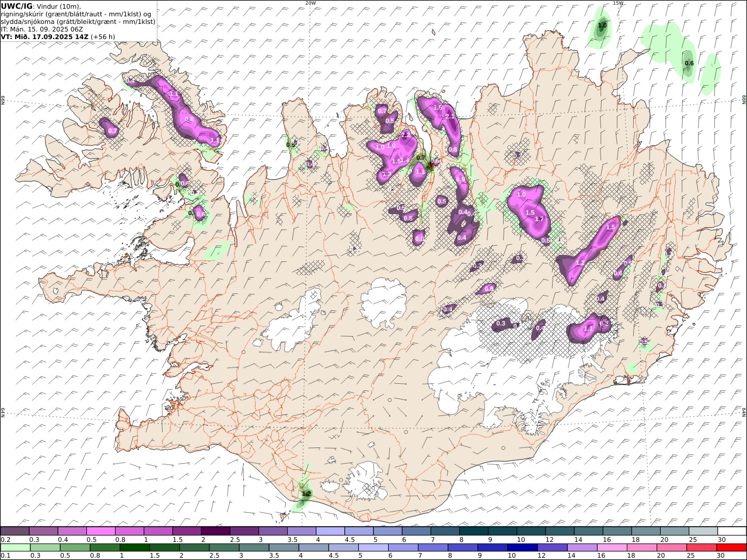Pick the pale gray snow swatch labeled 25
This screenshot has width=747, height=560.
(x=703, y=531)
